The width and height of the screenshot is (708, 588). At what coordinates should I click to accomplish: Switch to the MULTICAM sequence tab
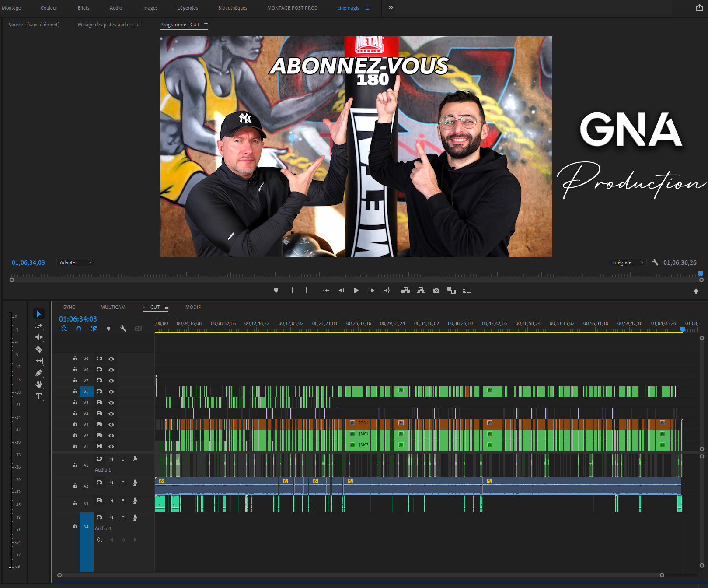(113, 307)
